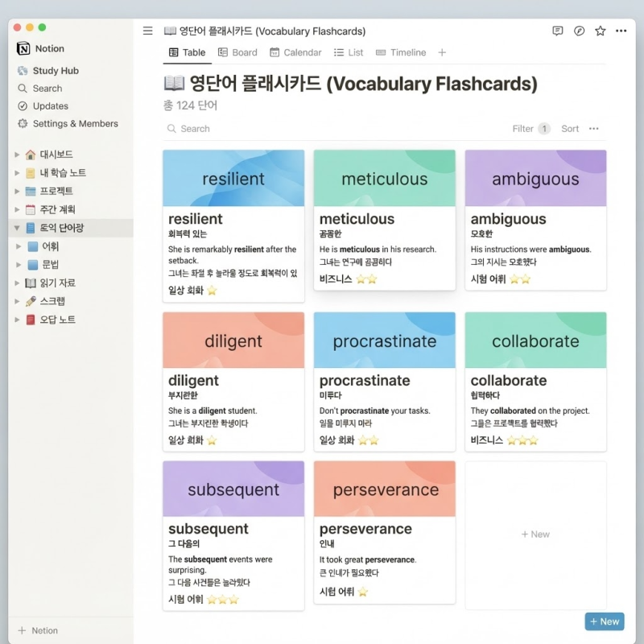
Task: Open the procrastinate flashcard cover
Action: [385, 340]
